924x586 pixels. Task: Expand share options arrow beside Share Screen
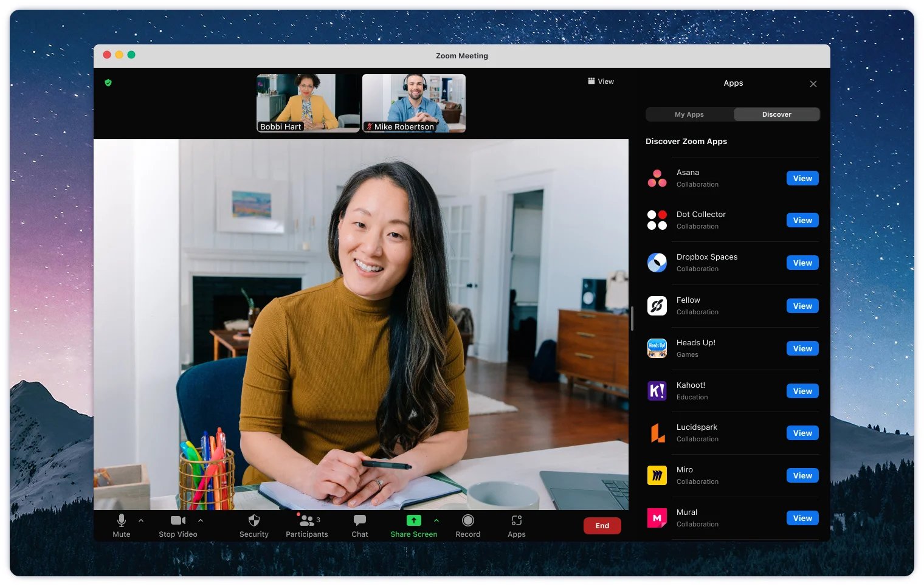(x=436, y=520)
